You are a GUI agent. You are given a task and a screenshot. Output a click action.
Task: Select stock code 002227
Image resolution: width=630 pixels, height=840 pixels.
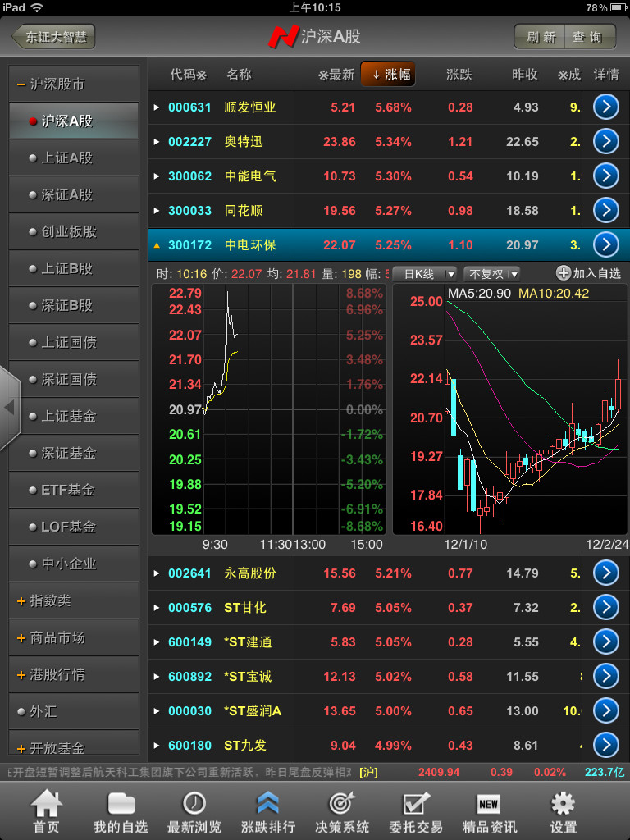click(189, 141)
